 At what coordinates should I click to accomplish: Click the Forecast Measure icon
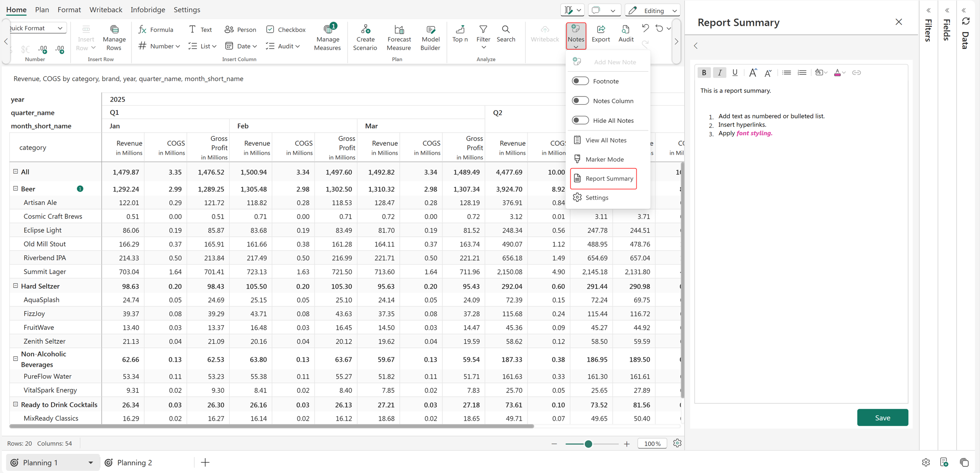[x=399, y=30]
